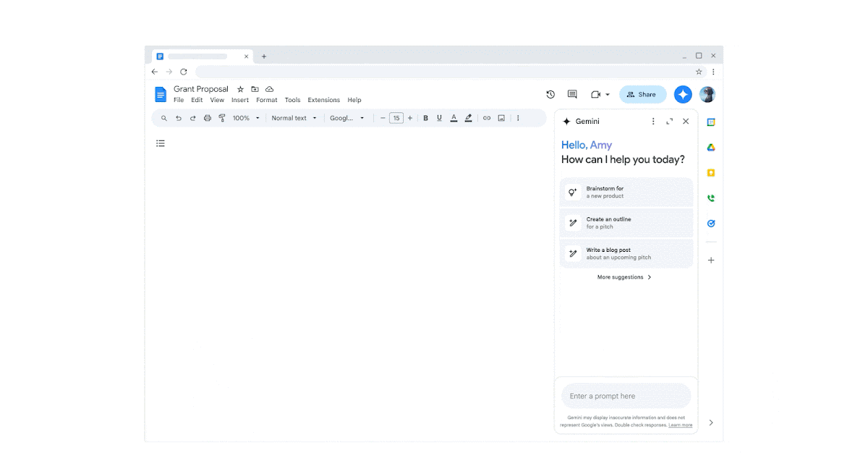Select the paint format tool
This screenshot has height=456, width=868.
click(x=222, y=118)
